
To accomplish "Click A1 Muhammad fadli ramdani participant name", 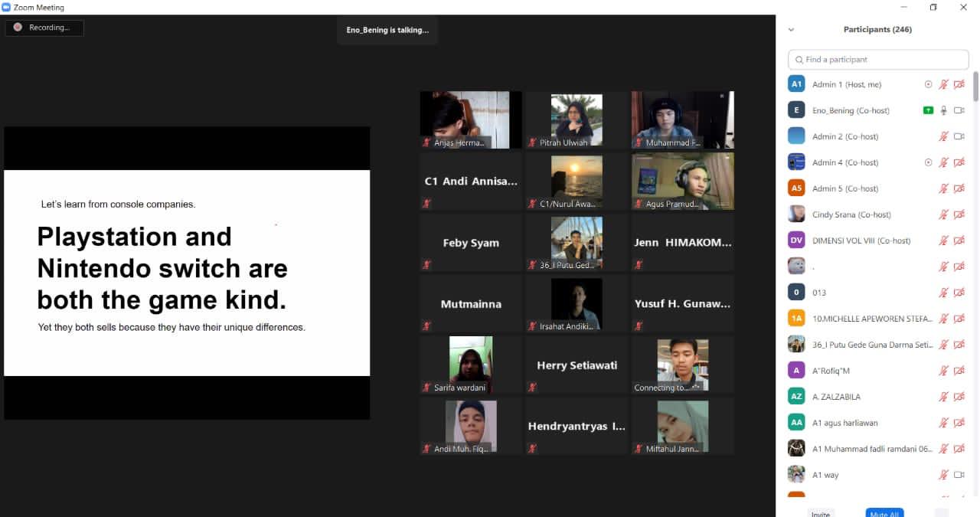I will tap(872, 449).
